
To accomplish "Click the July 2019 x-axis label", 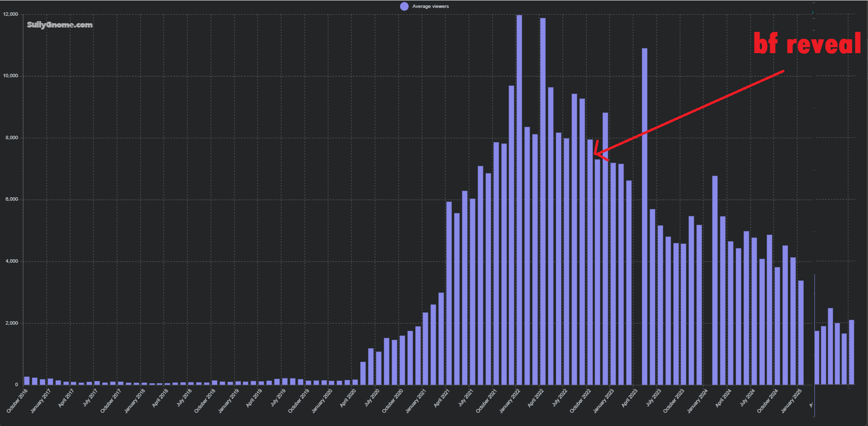I will 278,397.
